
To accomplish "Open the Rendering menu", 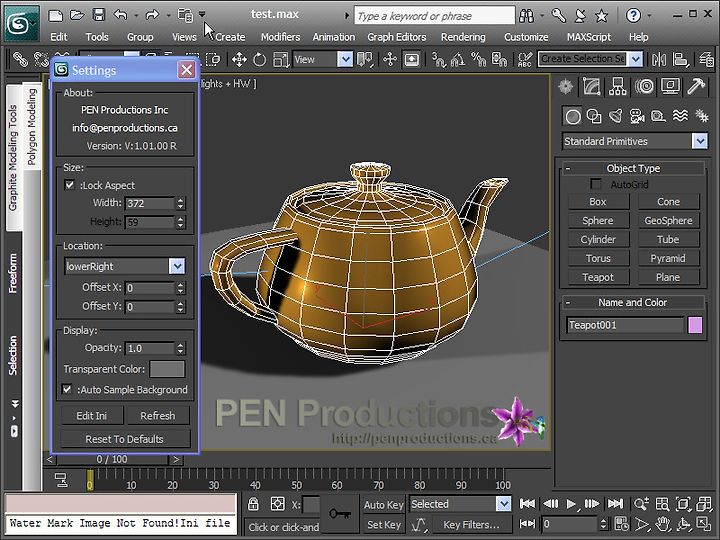I will [463, 37].
